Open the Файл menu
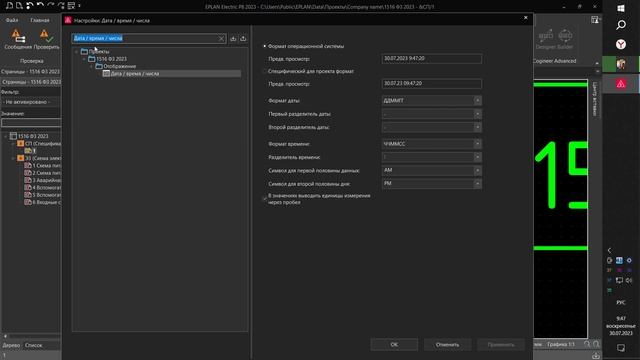Viewport: 640px width, 360px height. (x=12, y=20)
